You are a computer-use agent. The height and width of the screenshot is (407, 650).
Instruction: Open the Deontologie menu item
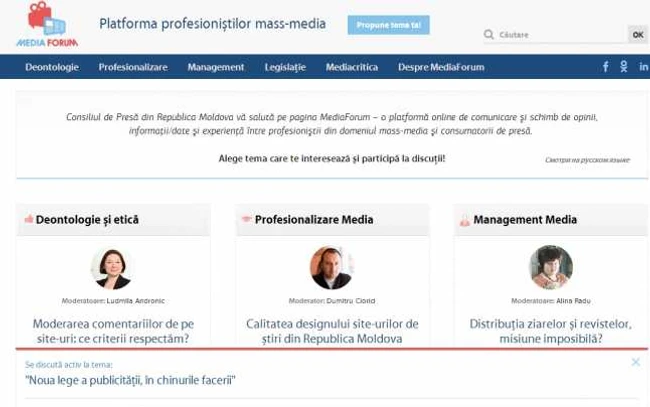tap(52, 67)
